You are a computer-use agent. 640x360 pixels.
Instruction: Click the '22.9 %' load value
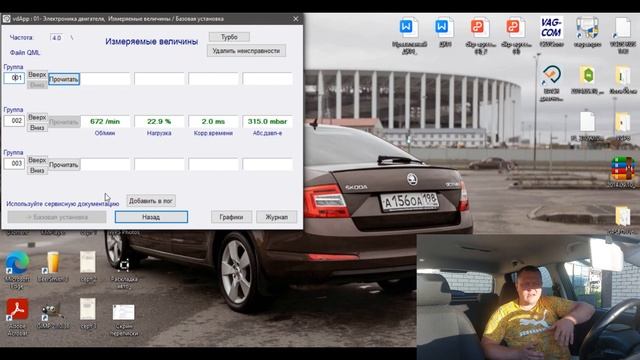coord(159,122)
